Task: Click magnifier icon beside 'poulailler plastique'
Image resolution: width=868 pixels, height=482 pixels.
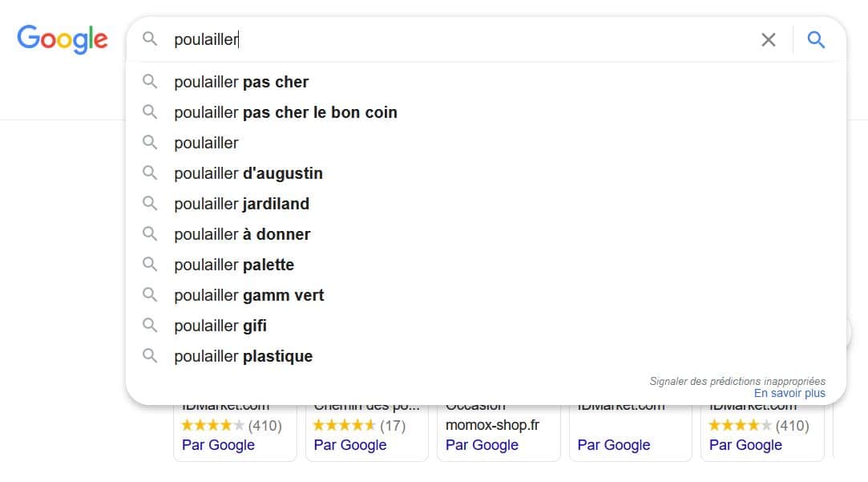Action: point(150,356)
